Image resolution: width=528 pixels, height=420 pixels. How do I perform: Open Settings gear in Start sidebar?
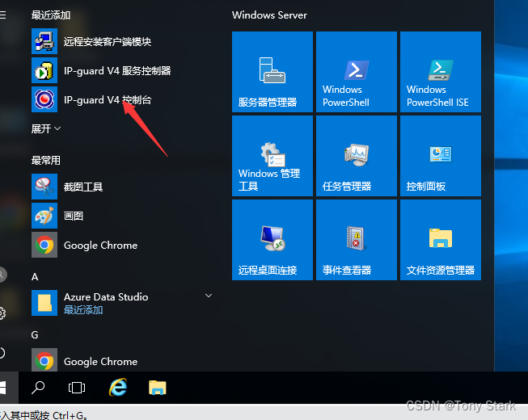(2, 313)
